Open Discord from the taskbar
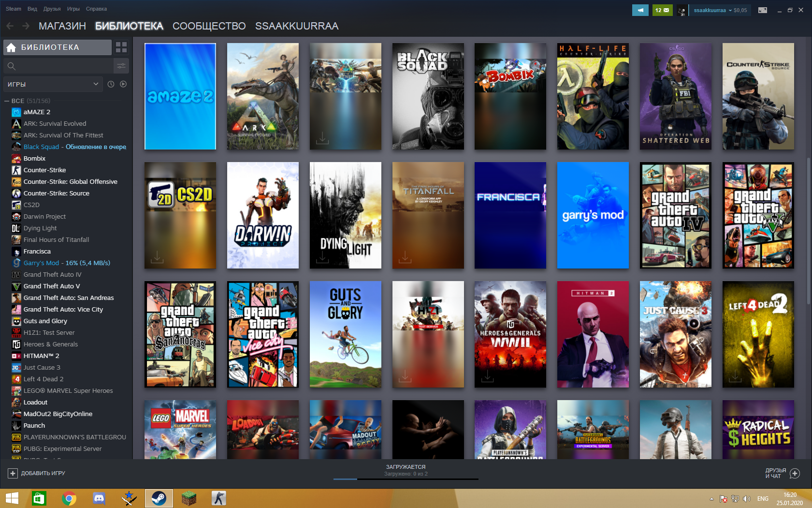812x508 pixels. click(x=99, y=498)
